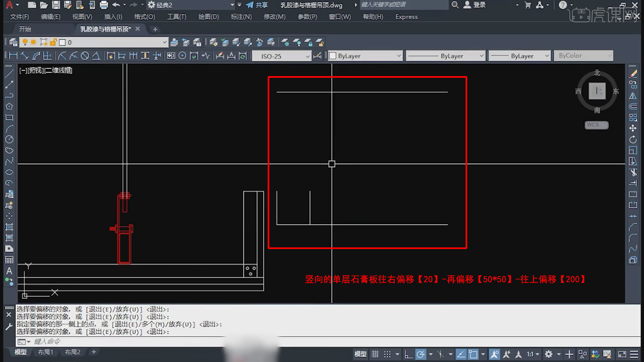Click the Plot print icon
Screen dimensions: 644x362
click(x=104, y=5)
